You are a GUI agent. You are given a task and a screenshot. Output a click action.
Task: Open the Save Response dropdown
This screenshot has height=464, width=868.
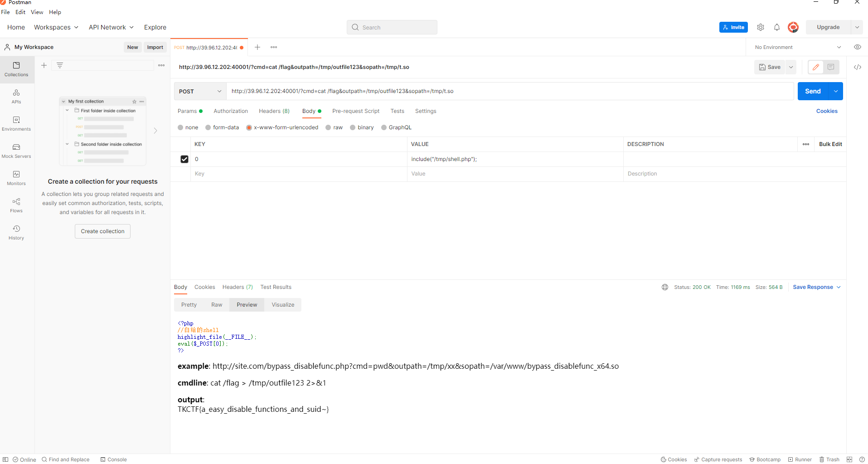[817, 287]
